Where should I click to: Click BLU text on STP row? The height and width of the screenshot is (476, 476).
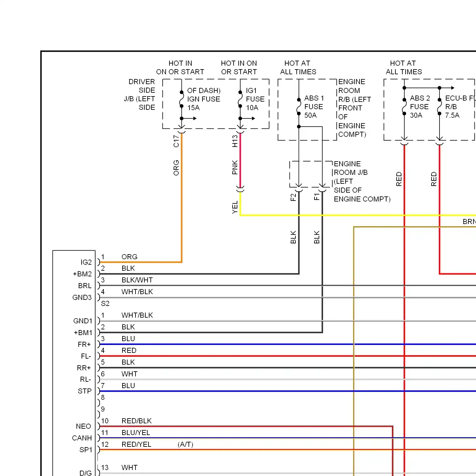tap(128, 386)
